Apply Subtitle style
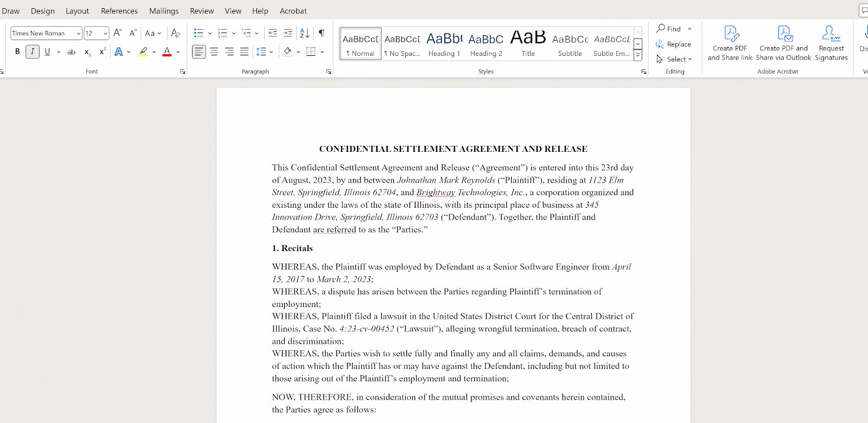The image size is (868, 423). pos(570,43)
